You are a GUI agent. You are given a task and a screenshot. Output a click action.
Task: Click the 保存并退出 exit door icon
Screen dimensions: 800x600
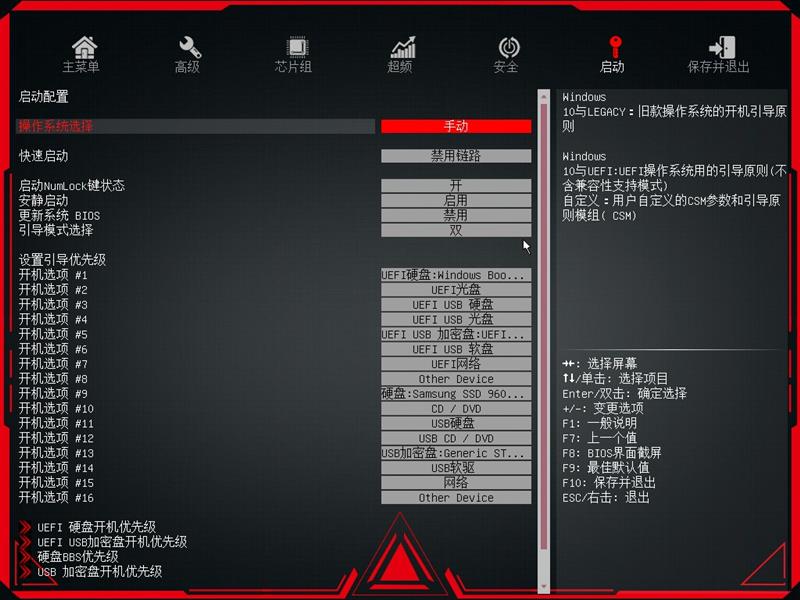[722, 47]
